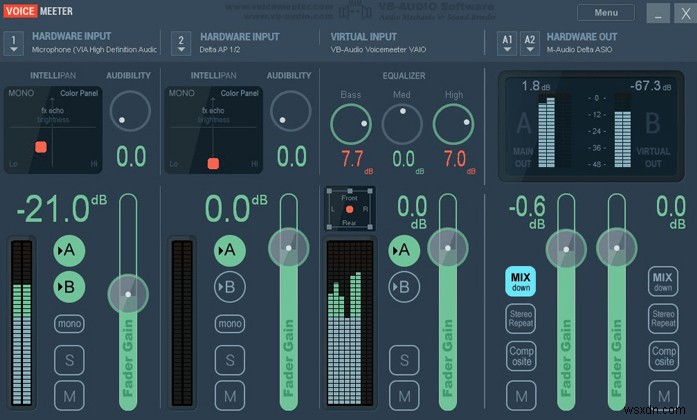Mute Hardware Input 1 strip
The image size is (697, 420).
[x=69, y=395]
